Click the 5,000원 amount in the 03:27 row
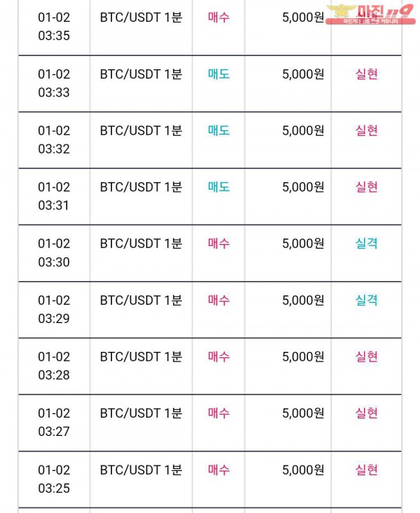Image resolution: width=420 pixels, height=513 pixels. tap(303, 413)
